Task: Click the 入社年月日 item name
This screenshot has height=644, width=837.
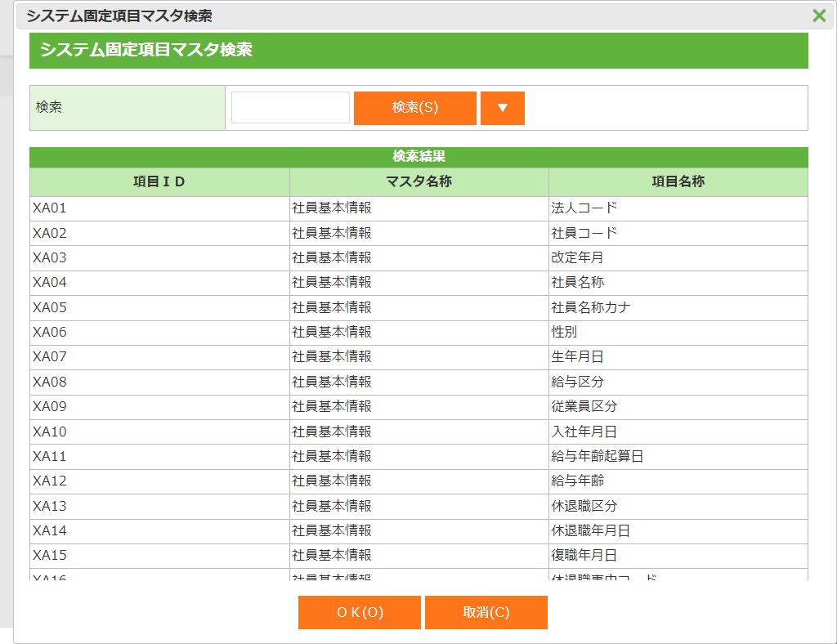Action: click(584, 432)
